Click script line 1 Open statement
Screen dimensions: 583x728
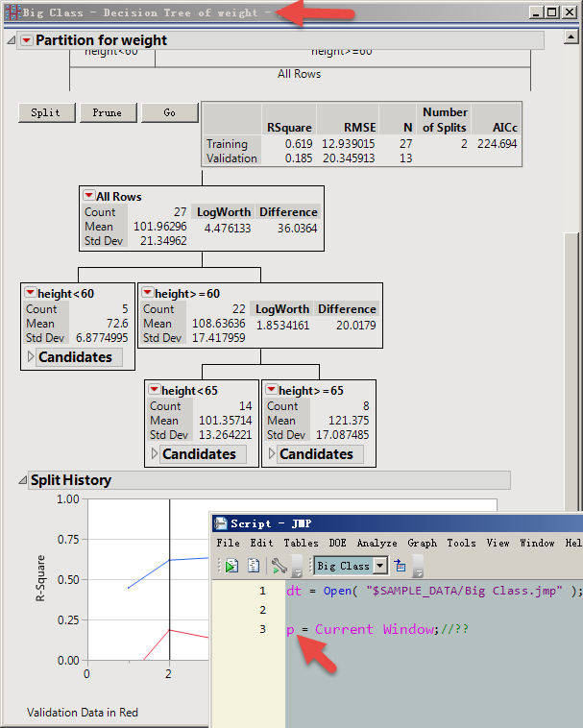pos(433,591)
